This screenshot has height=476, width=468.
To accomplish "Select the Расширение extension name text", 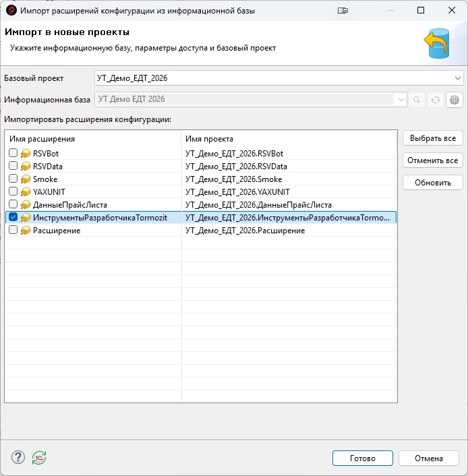I will 57,231.
